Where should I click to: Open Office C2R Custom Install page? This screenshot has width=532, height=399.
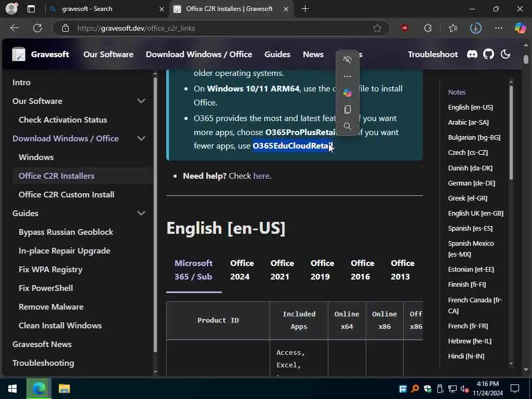(66, 194)
